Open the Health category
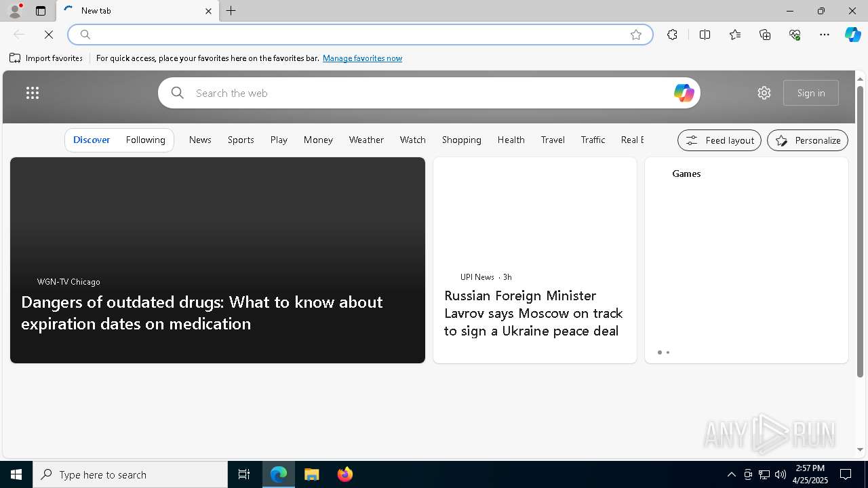 point(511,140)
